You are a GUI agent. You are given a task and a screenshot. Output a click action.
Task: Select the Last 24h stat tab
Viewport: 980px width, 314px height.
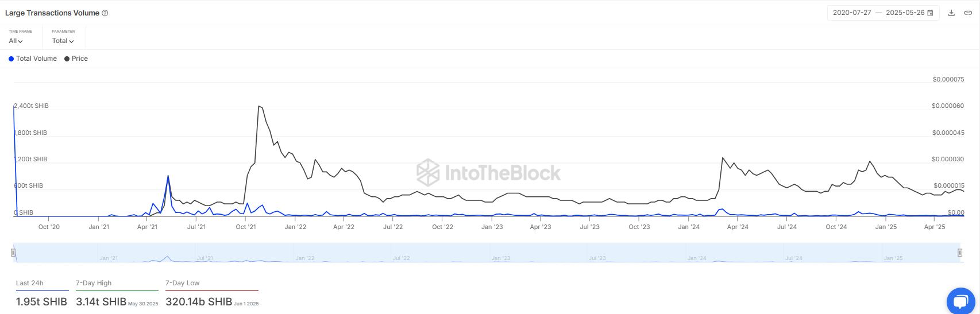tap(30, 283)
